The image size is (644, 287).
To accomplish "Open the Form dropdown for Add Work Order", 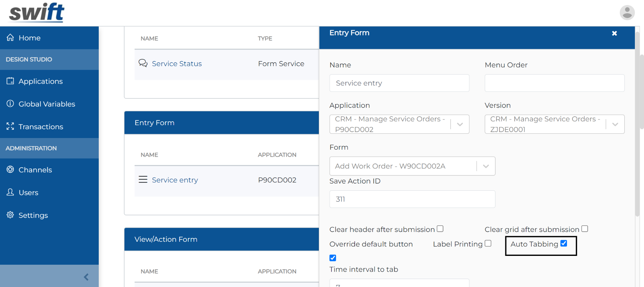I will pyautogui.click(x=485, y=166).
